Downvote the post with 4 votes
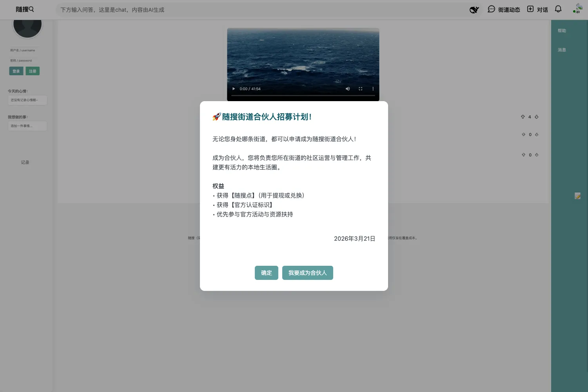 click(537, 117)
